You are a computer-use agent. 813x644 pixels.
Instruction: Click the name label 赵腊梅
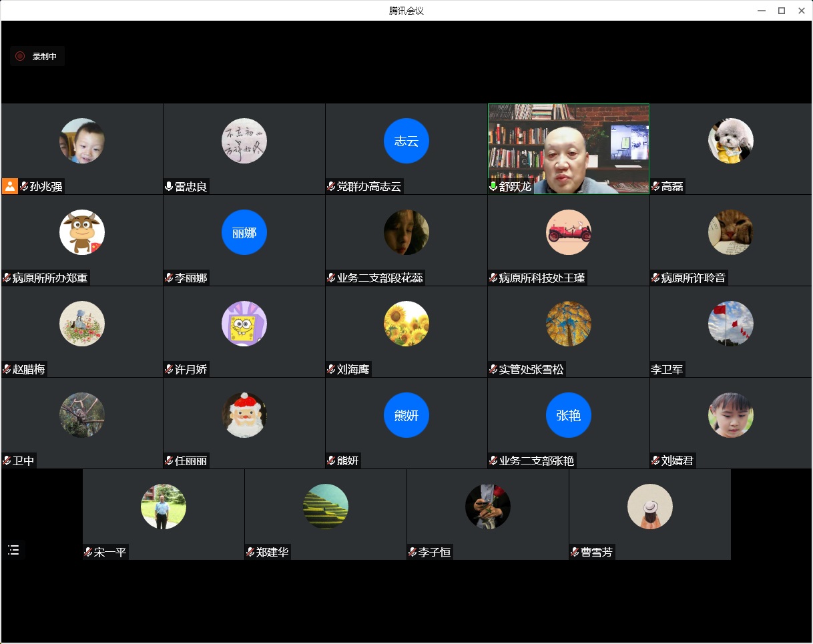29,369
